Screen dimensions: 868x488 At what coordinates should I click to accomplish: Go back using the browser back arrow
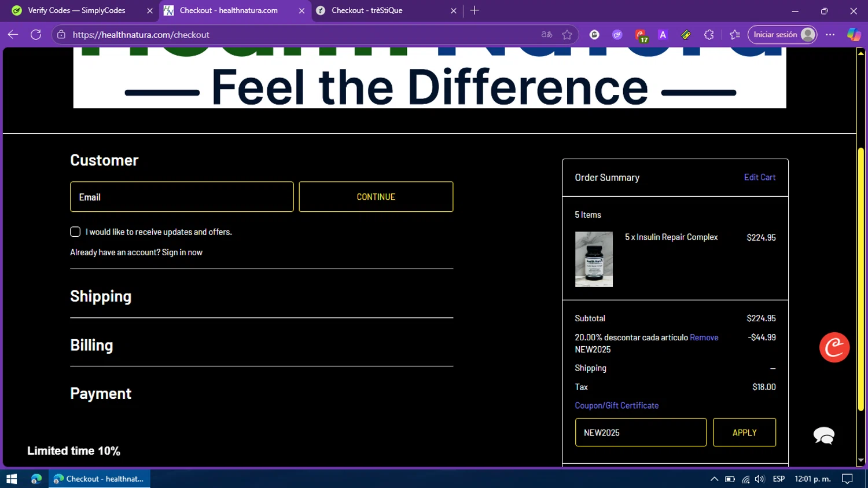click(13, 35)
